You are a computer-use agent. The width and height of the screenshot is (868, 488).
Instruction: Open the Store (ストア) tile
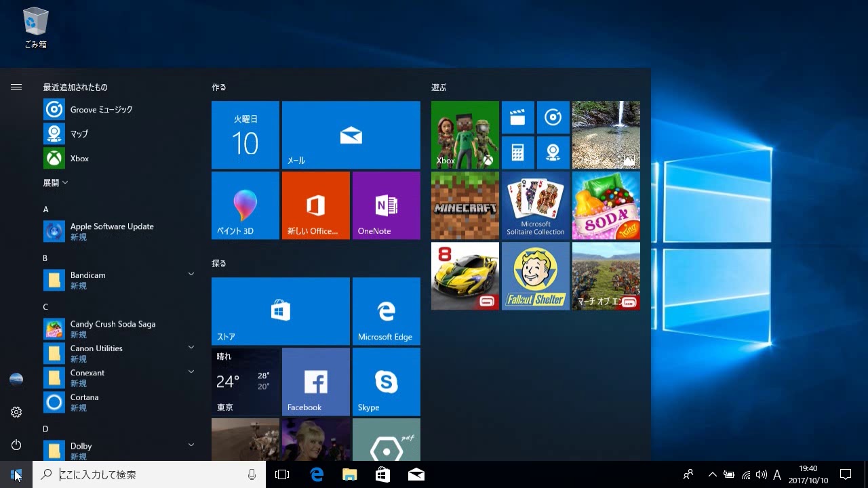click(x=281, y=311)
